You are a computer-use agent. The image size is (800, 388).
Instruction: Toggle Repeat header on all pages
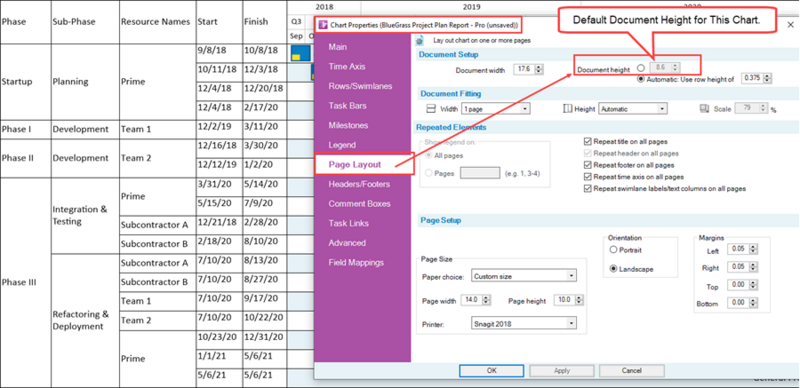(x=588, y=153)
